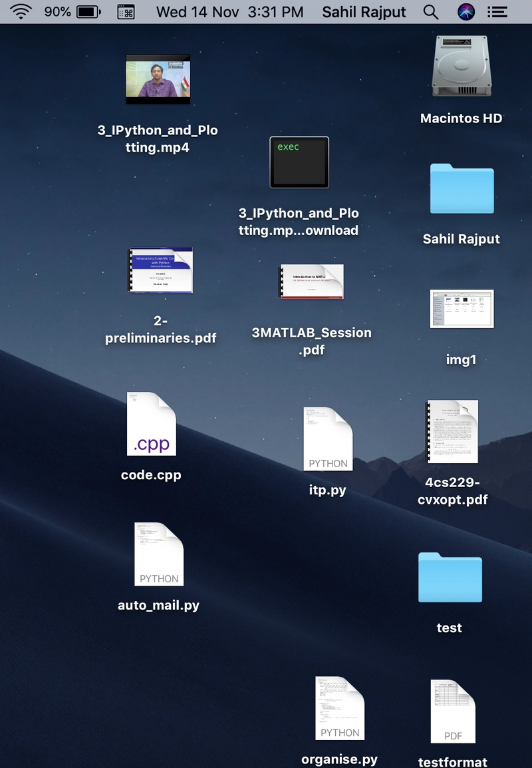Open Spotlight search magnifier icon
Viewport: 532px width, 768px height.
431,12
